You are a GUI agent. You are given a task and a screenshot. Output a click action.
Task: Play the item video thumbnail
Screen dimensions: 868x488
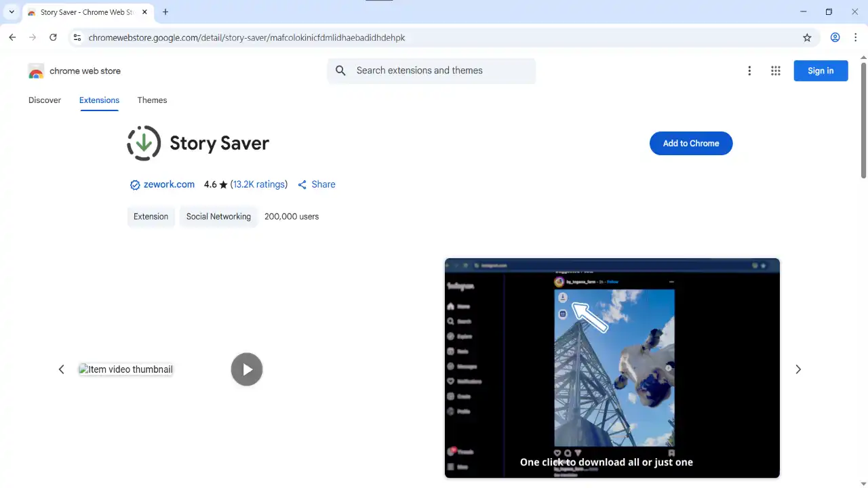tap(247, 369)
